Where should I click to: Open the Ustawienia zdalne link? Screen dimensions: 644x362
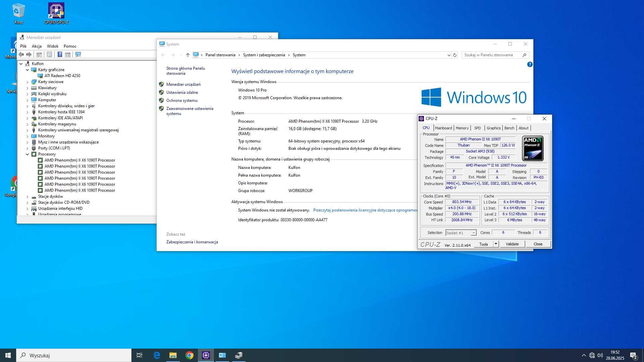182,93
